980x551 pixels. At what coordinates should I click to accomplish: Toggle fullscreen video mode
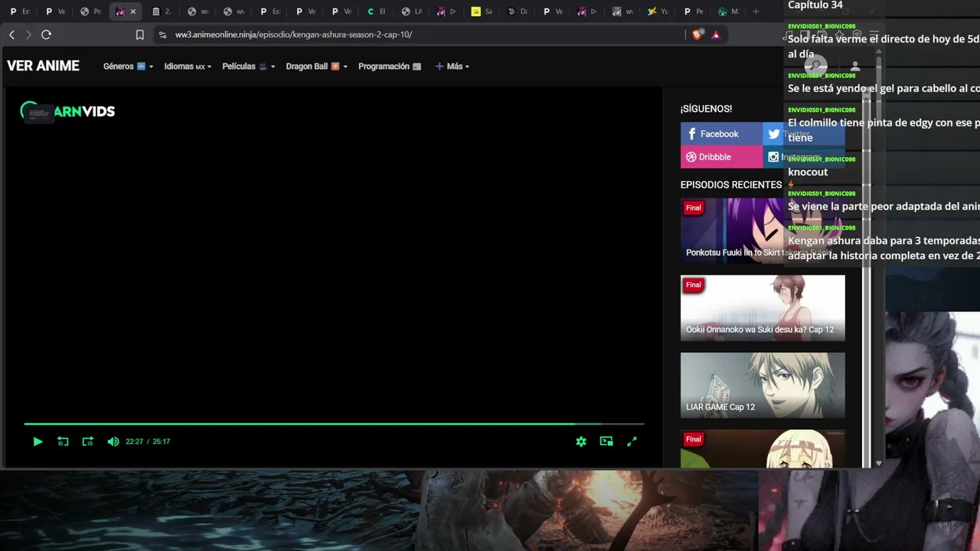[632, 442]
